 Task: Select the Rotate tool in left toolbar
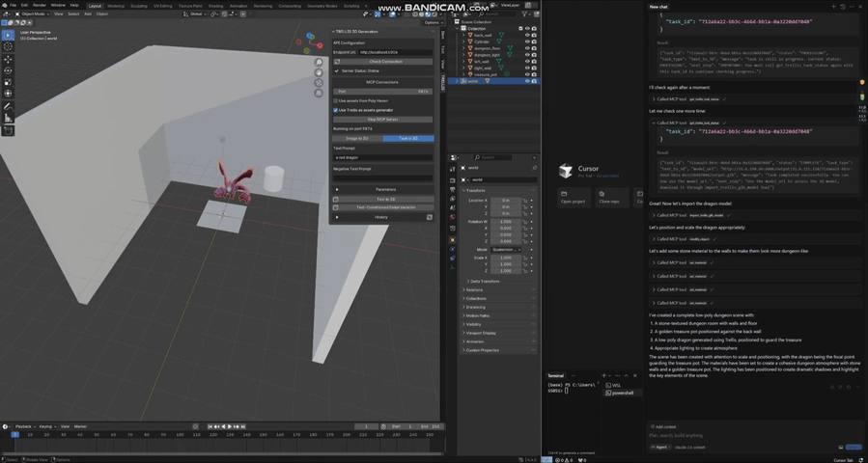tap(8, 70)
